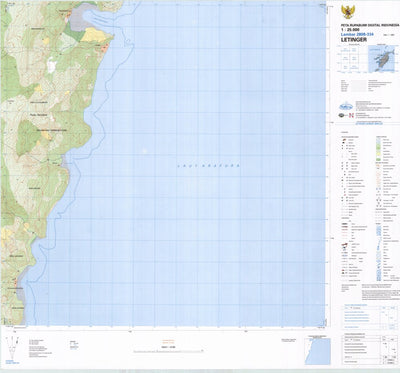
Task: Click the north declination arrow diagram
Action: point(12,347)
